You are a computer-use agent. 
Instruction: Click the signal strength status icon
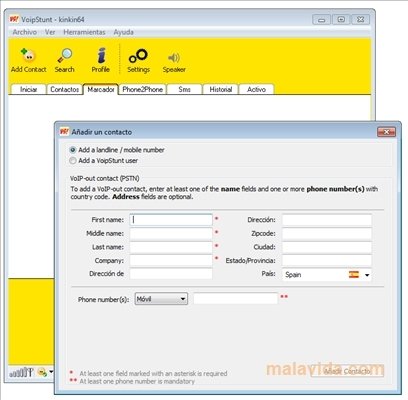pyautogui.click(x=21, y=372)
